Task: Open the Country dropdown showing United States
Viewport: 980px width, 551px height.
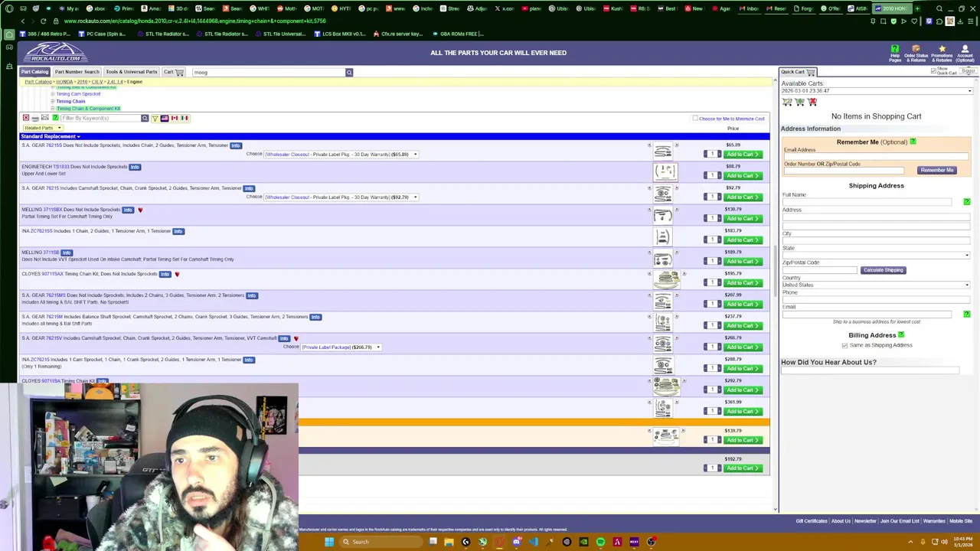Action: click(x=876, y=285)
